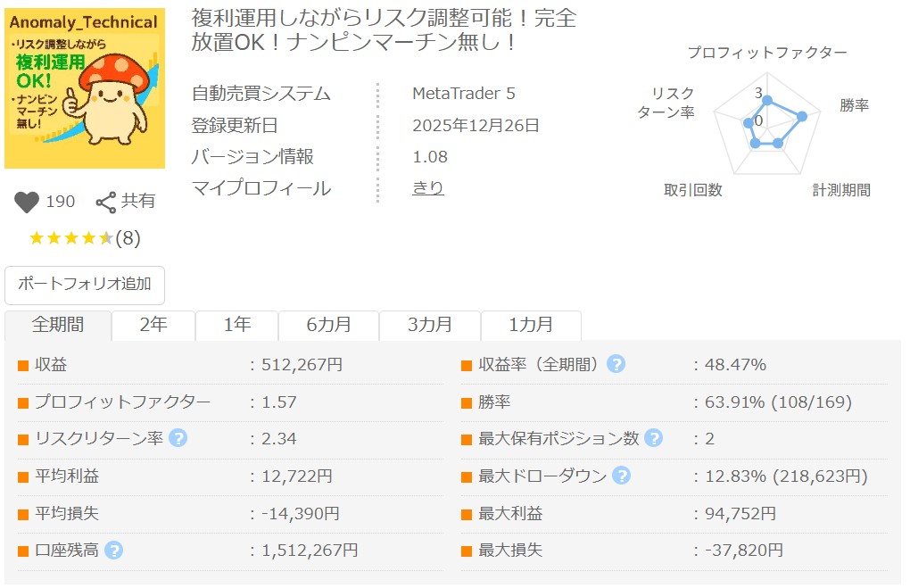Click the five-star rating icons
910x588 pixels.
click(x=70, y=238)
